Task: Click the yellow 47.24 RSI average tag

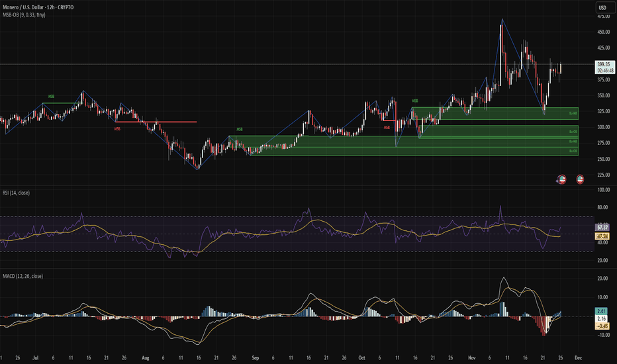Action: coord(602,234)
